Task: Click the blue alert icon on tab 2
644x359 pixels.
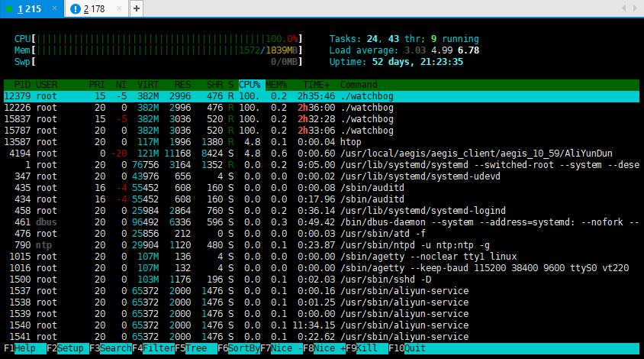Action: [x=76, y=8]
